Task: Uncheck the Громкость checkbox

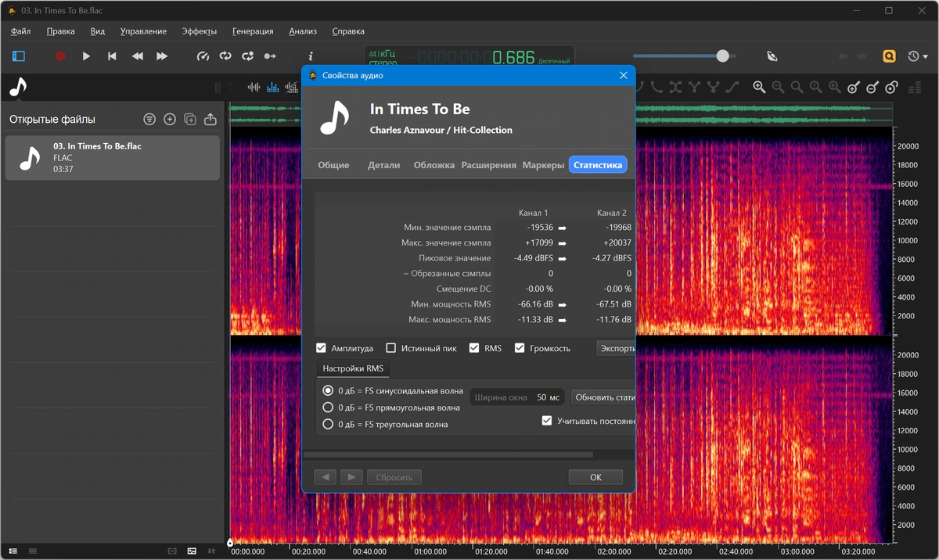Action: coord(520,348)
